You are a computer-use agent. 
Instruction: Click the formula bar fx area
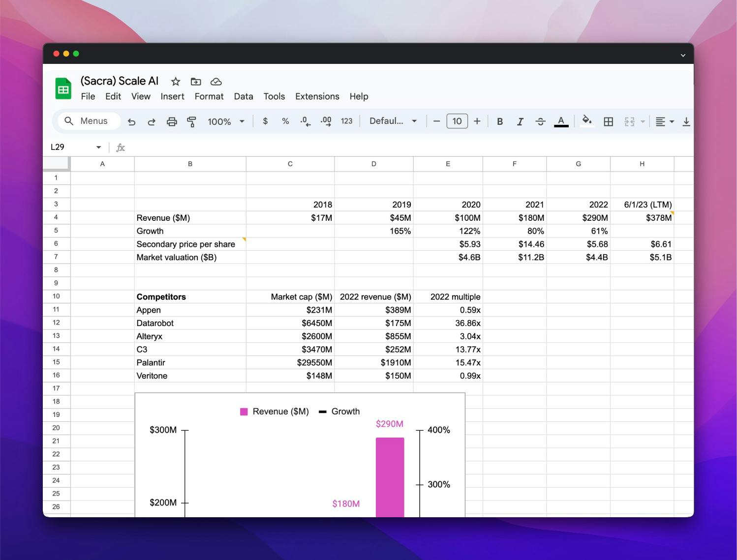click(x=403, y=147)
